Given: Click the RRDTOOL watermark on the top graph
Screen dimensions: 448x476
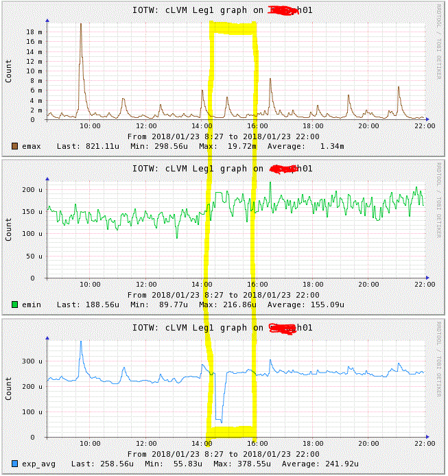Looking at the screenshot, I should [440, 43].
